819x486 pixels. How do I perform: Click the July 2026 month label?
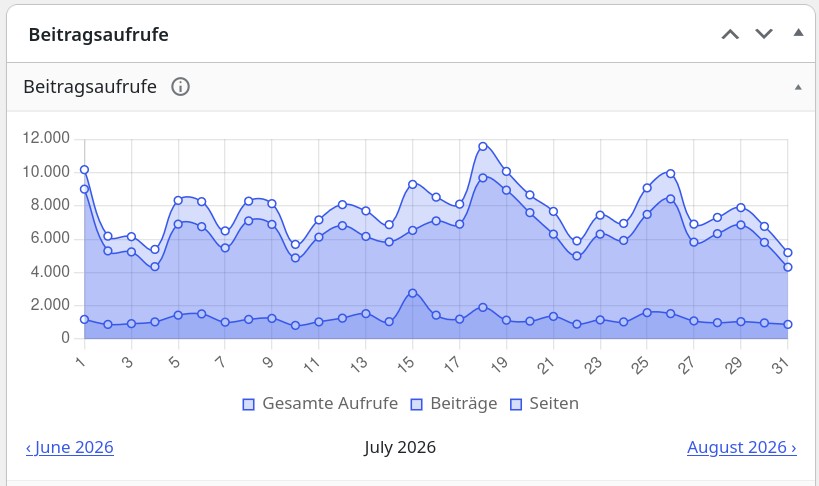400,448
